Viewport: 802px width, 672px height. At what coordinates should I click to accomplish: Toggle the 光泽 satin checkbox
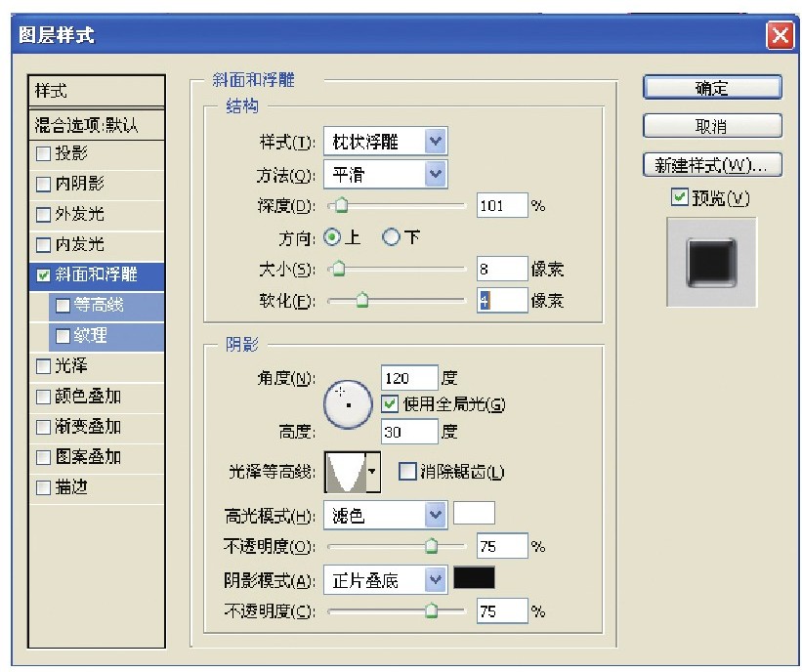[44, 366]
